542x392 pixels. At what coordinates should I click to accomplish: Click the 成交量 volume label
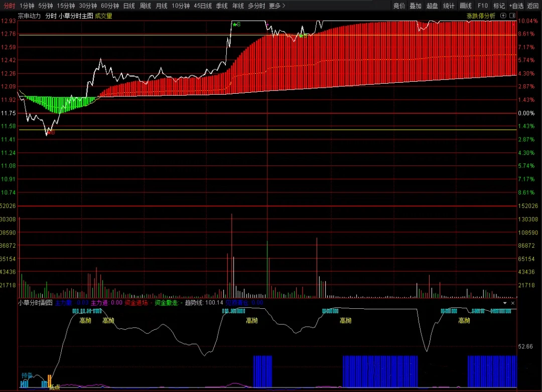103,16
